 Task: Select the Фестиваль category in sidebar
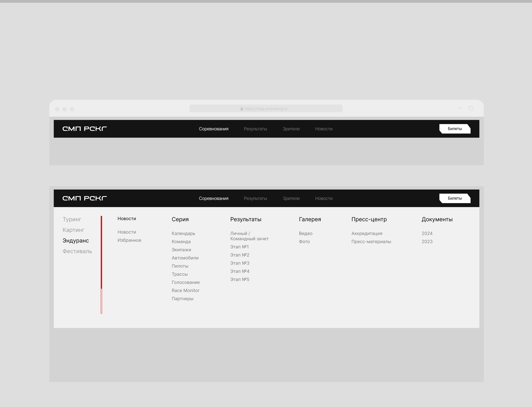[77, 251]
